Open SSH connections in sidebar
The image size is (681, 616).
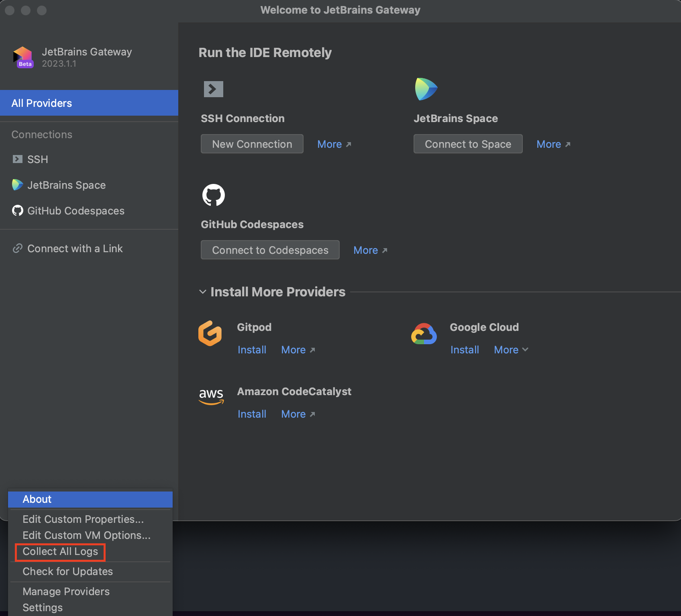89,159
